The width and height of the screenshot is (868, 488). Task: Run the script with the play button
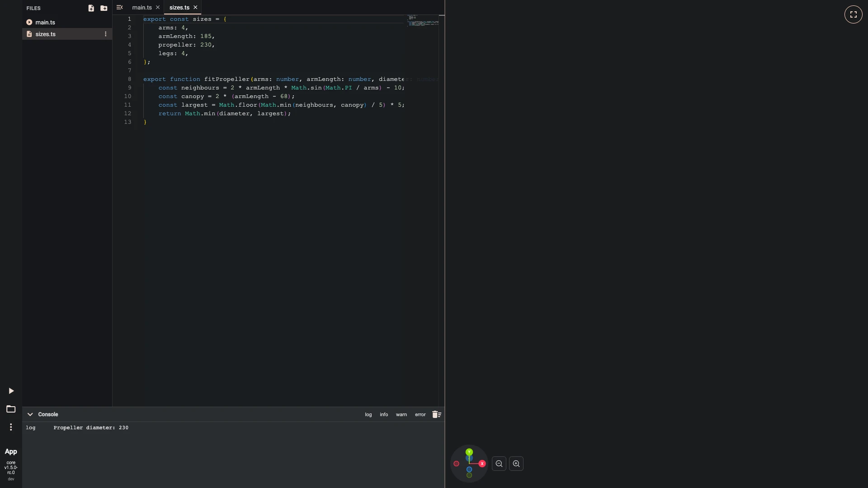[11, 391]
